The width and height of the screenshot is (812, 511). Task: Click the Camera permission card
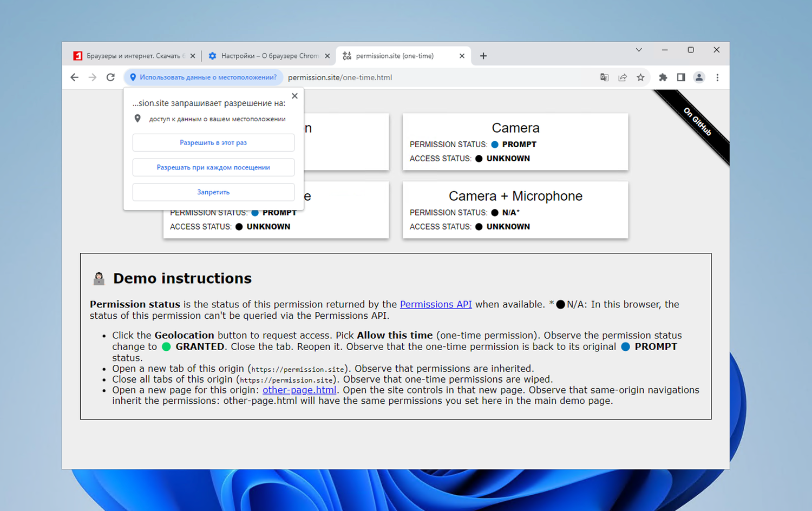[x=515, y=142]
